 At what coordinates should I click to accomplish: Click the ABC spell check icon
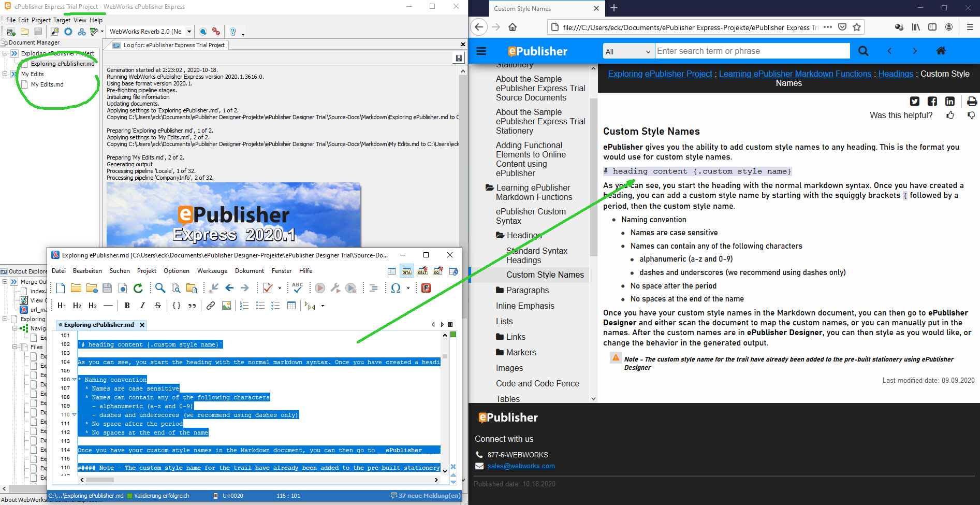297,287
